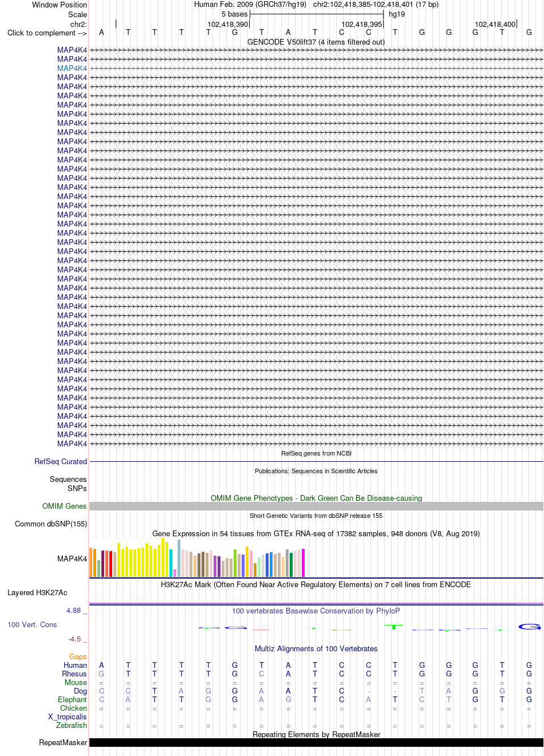Open 'GENCODE V50lift37 (4 items filtered out)' track title
Screen dimensions: 544x756
(316, 42)
